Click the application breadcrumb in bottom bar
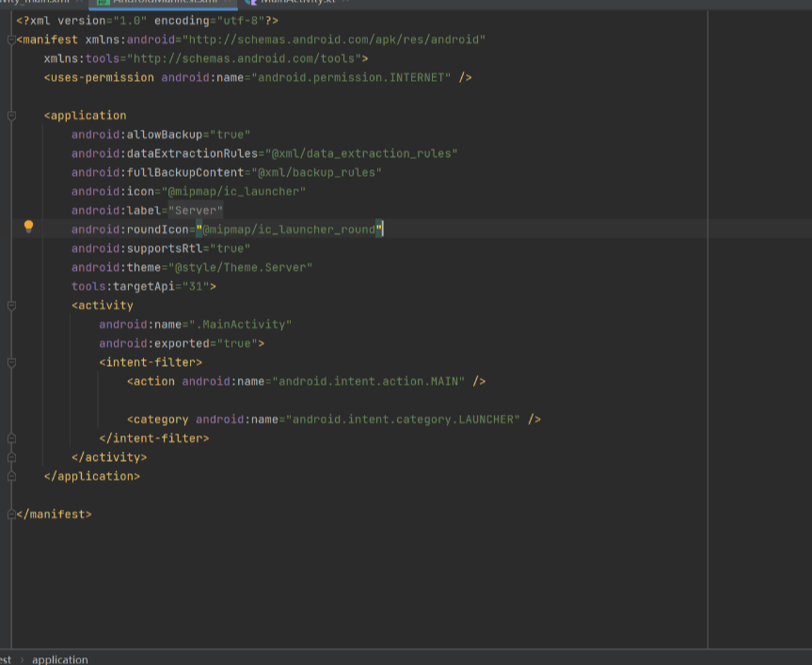Screen dimensions: 812x665 point(60,659)
